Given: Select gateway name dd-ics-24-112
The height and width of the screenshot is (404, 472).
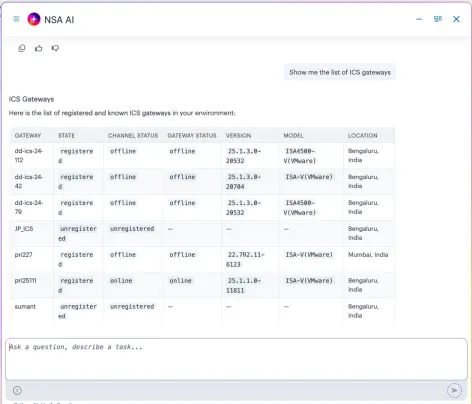Looking at the screenshot, I should click(29, 155).
